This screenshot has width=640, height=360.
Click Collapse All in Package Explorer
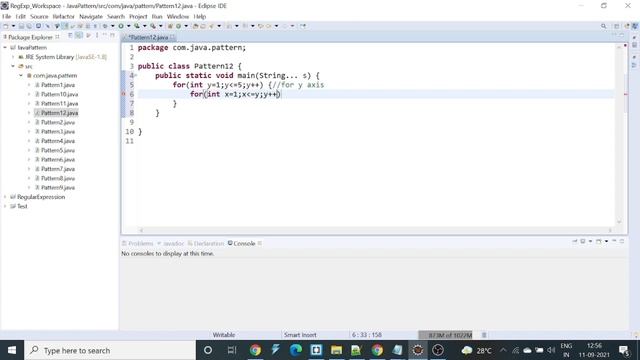[x=70, y=36]
